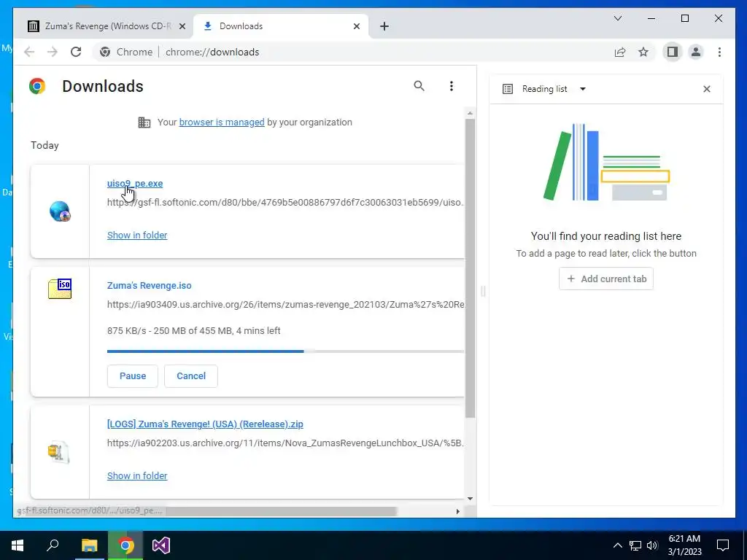Image resolution: width=747 pixels, height=560 pixels.
Task: Show the LOGS zip in folder
Action: (x=137, y=475)
